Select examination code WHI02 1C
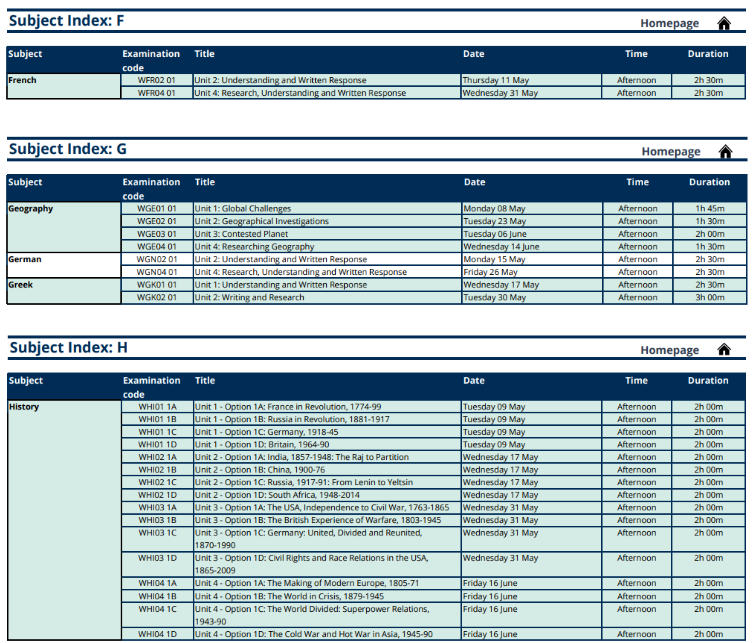Screen dimensions: 755x643 click(157, 482)
